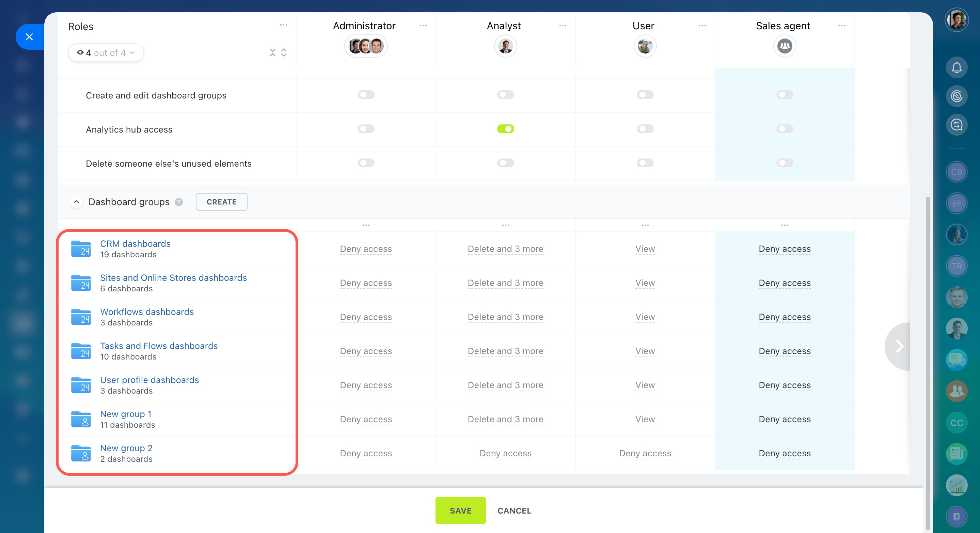Screen dimensions: 980x533
Task: Click the CRM dashboards folder icon
Action: click(81, 248)
